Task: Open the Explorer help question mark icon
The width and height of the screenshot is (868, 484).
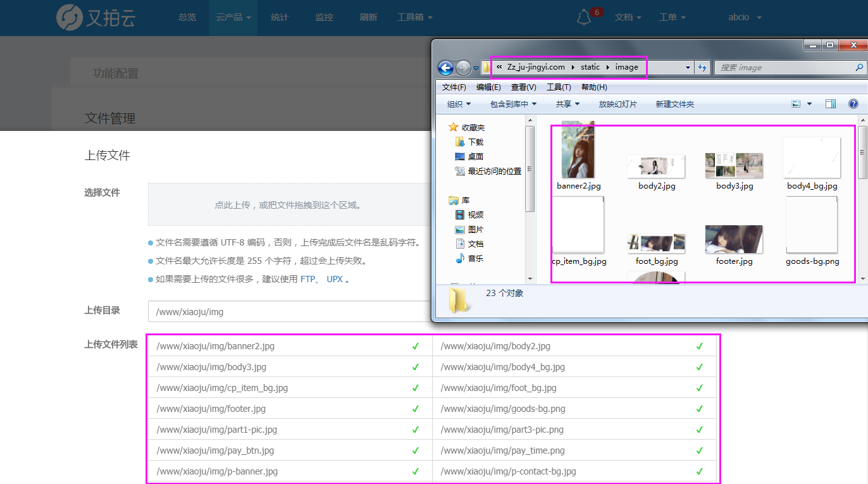Action: [x=853, y=104]
